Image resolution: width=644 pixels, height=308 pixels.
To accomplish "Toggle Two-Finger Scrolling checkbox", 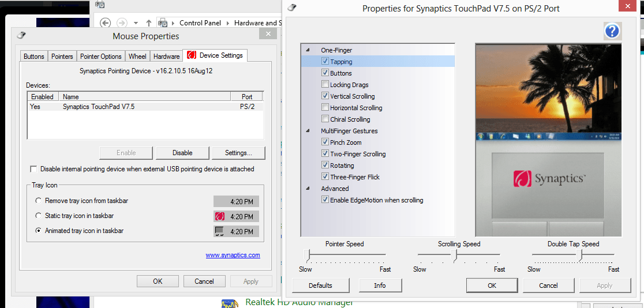I will pyautogui.click(x=325, y=154).
